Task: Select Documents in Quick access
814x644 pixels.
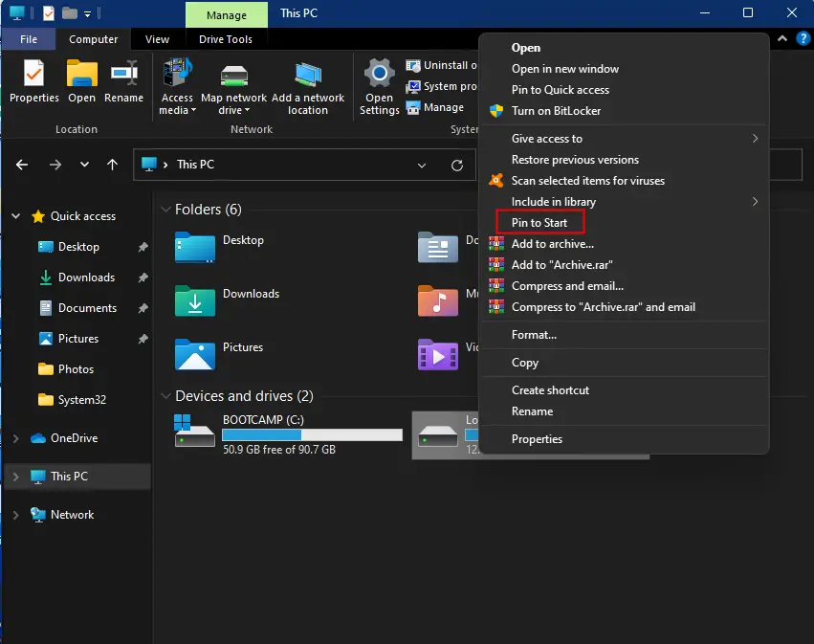Action: [87, 308]
